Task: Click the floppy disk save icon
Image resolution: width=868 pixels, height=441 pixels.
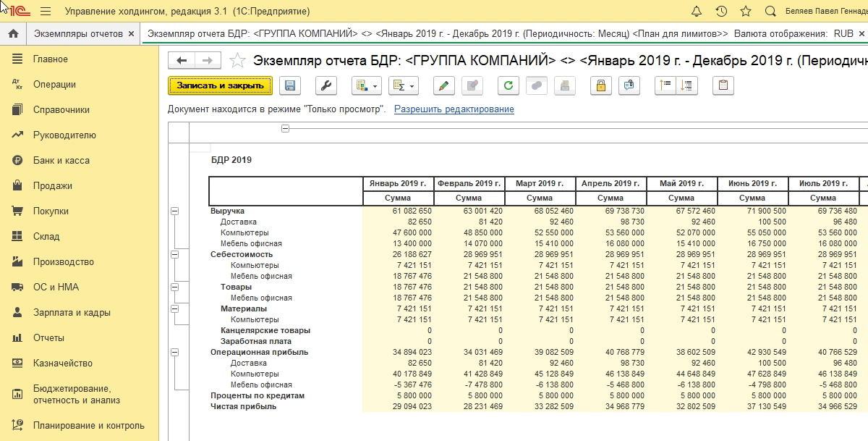Action: point(290,85)
